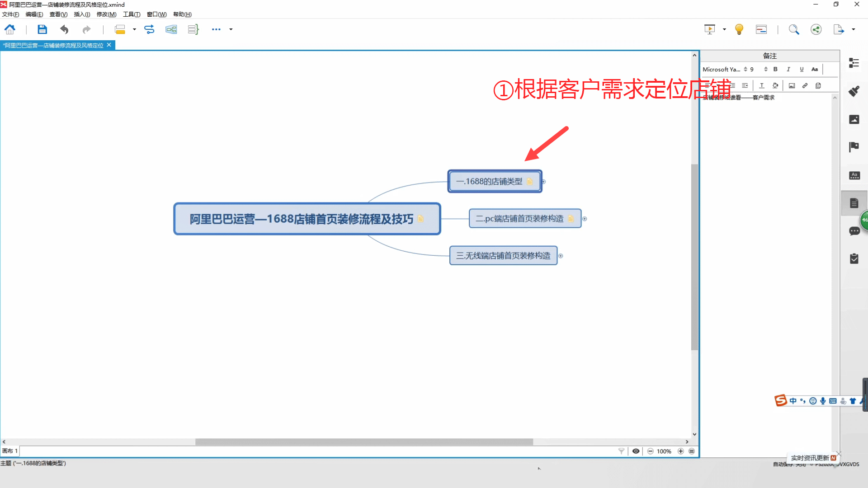Export the map with the export icon
The height and width of the screenshot is (488, 868).
pos(839,30)
